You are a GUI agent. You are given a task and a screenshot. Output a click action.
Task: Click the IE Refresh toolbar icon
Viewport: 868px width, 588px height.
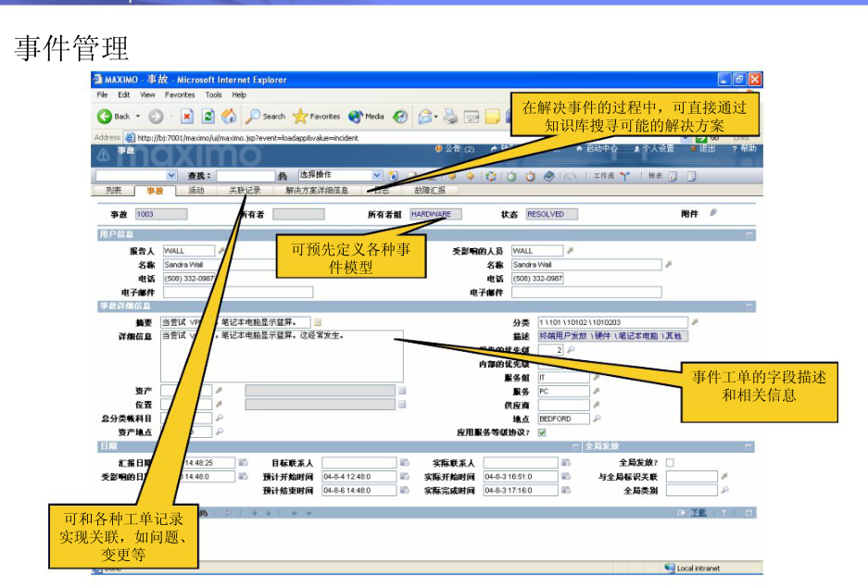208,117
